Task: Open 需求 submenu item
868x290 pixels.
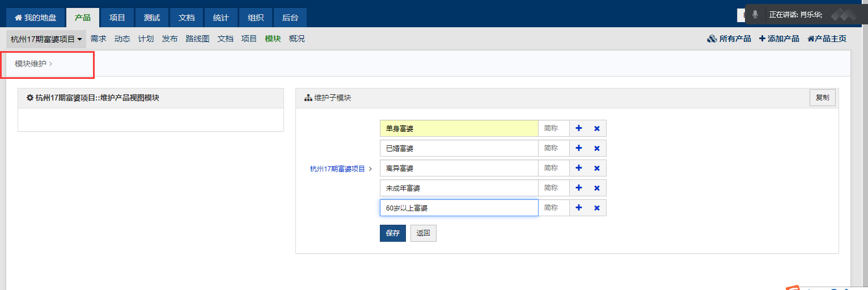Action: (98, 39)
